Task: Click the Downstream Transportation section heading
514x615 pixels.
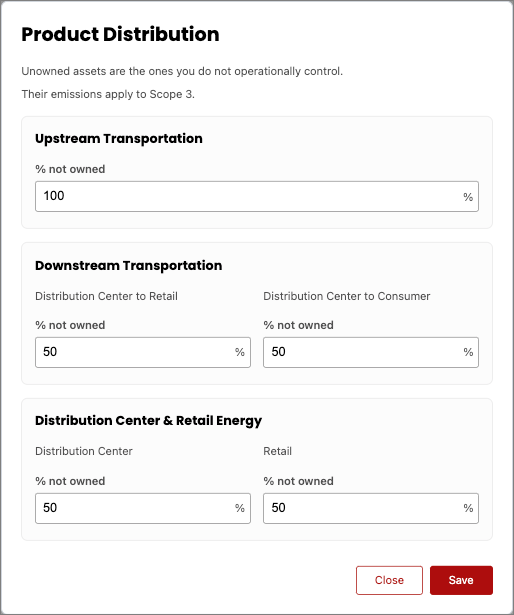Action: coord(129,266)
